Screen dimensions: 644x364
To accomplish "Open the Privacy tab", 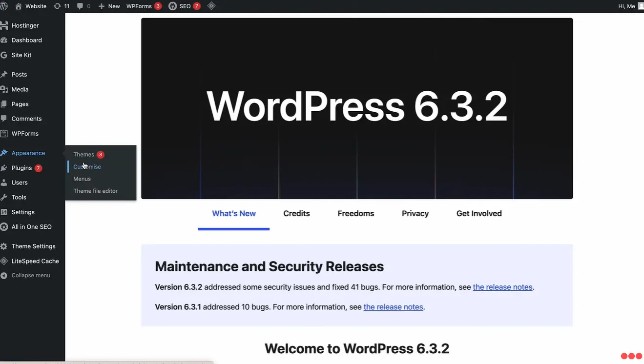I will (x=415, y=213).
